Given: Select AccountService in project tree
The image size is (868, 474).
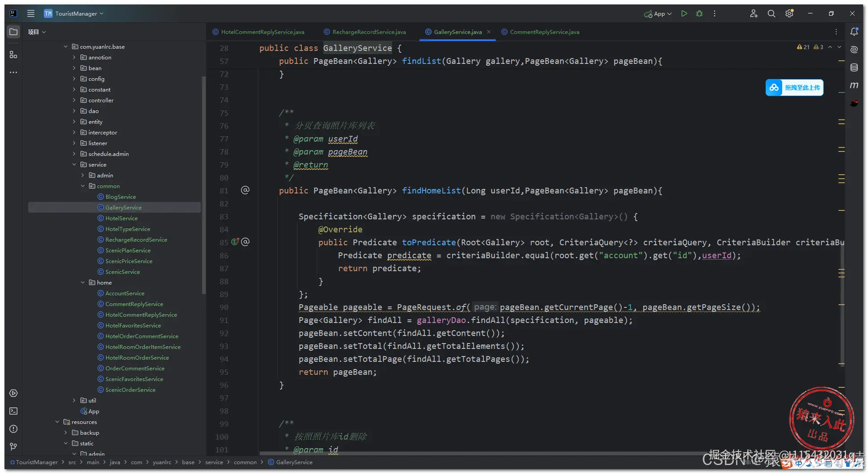Looking at the screenshot, I should coord(125,293).
